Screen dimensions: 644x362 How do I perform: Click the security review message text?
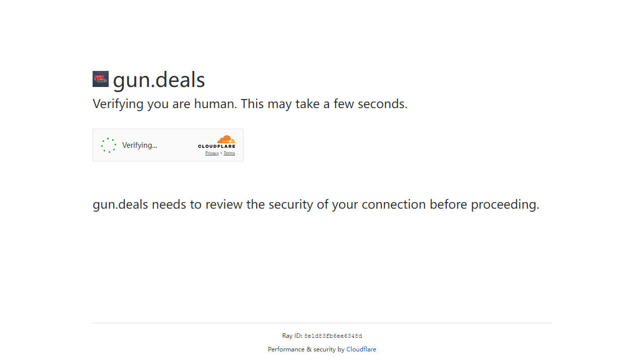(x=316, y=204)
